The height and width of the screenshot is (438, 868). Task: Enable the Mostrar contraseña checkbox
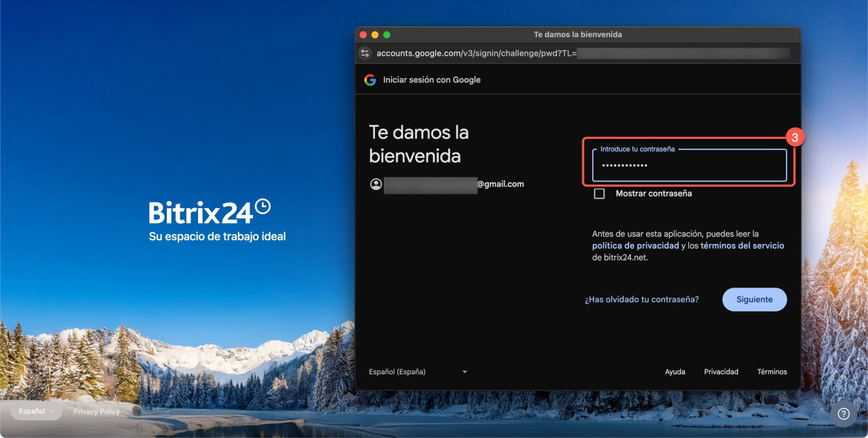(599, 194)
